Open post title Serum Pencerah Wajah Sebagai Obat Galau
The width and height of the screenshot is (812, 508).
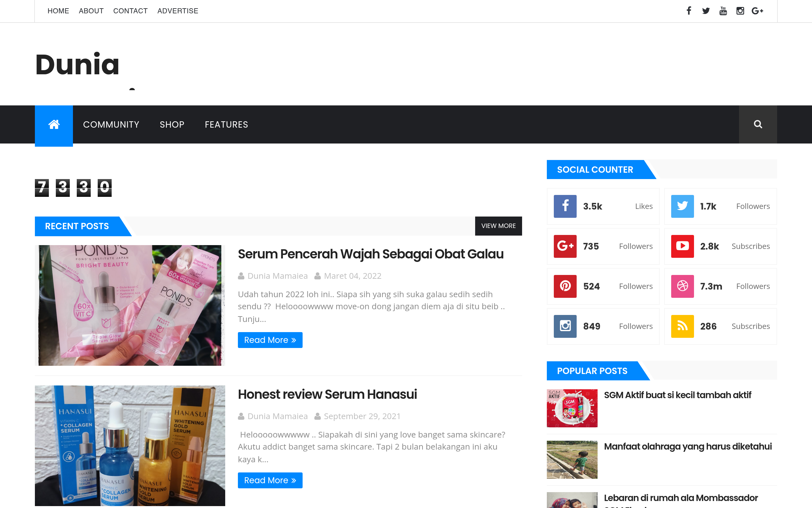tap(370, 254)
